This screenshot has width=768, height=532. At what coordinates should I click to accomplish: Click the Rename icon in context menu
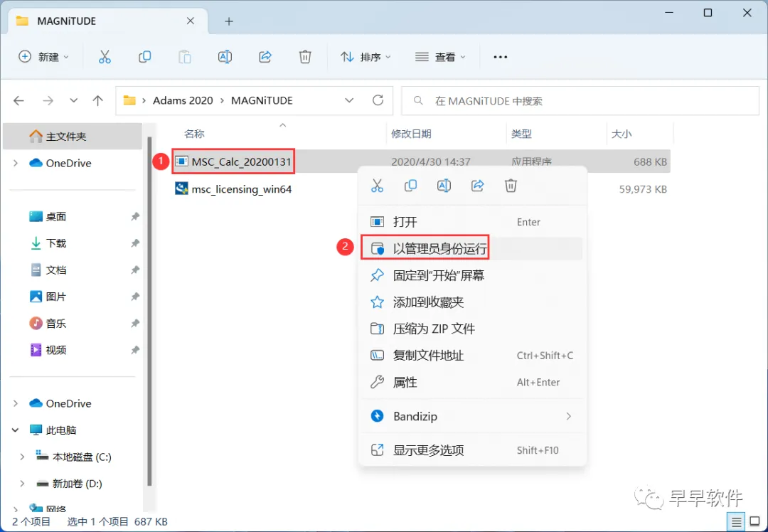444,186
